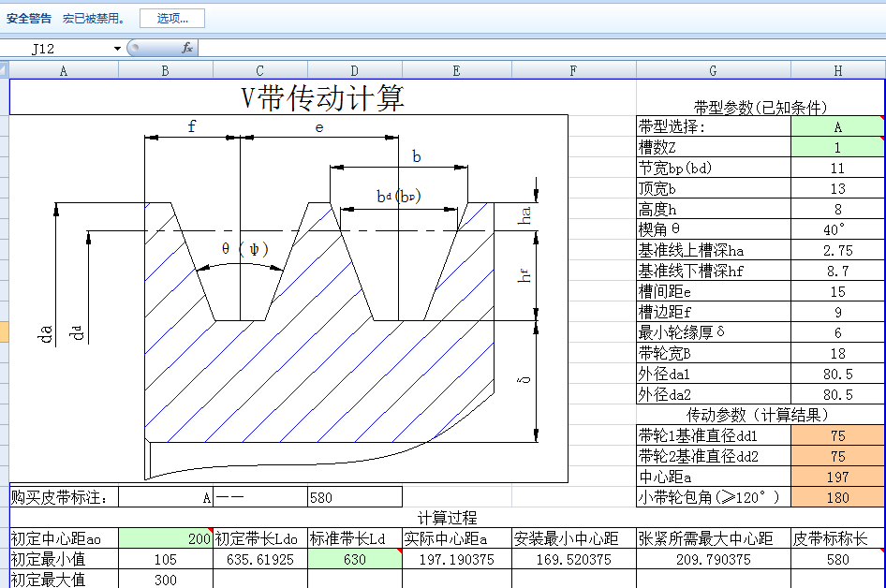Screen dimensions: 886x588
Task: Click the 顶宽b value 13
Action: coord(838,188)
